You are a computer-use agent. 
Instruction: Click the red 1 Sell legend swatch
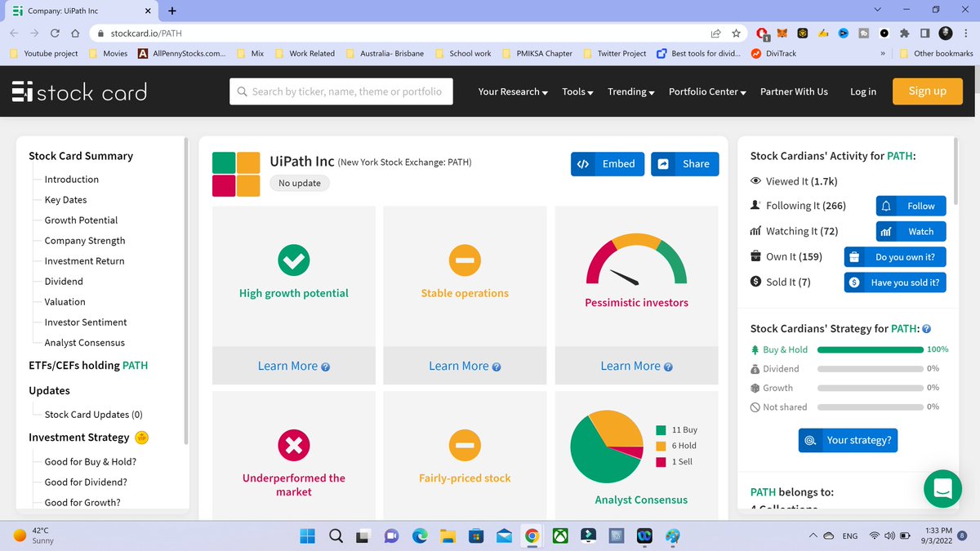click(x=661, y=462)
